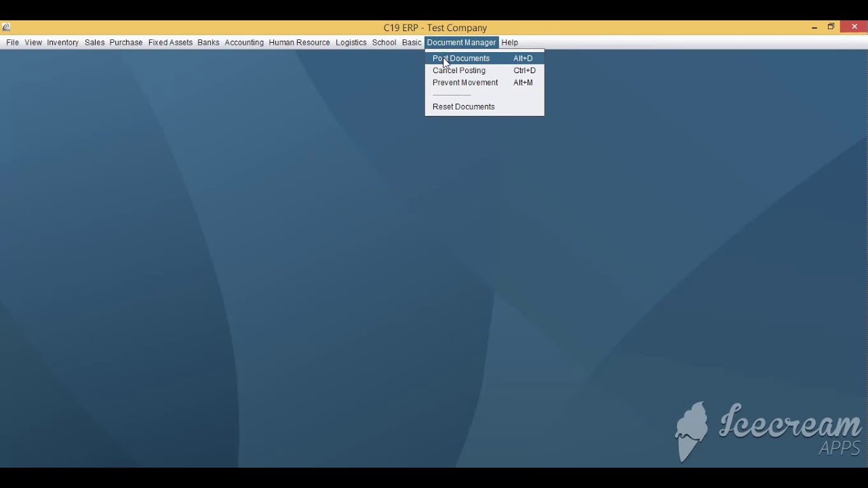The width and height of the screenshot is (868, 488).
Task: Click the C19 ERP app icon in title bar
Action: (x=6, y=28)
